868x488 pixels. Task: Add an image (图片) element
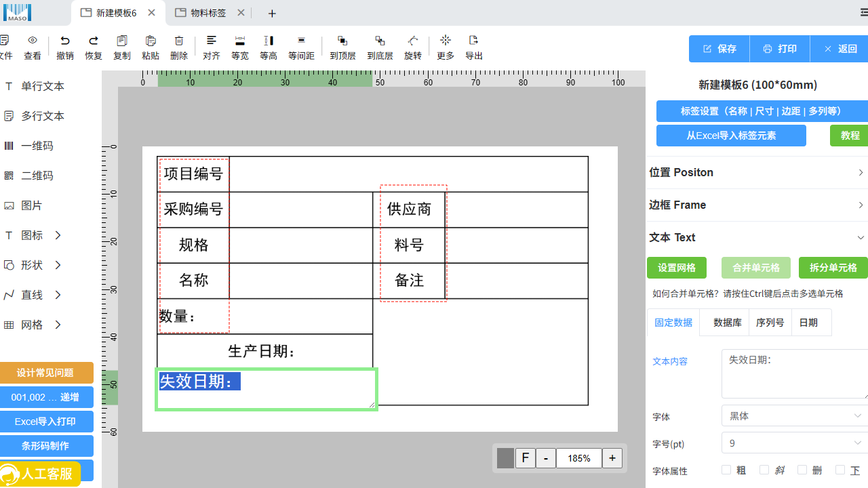(x=24, y=205)
